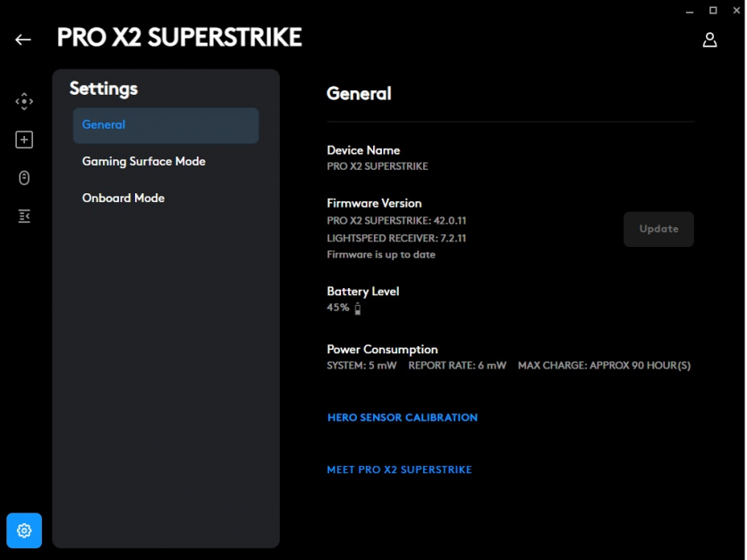Click the blue settings gear icon
The height and width of the screenshot is (560, 747).
(24, 530)
